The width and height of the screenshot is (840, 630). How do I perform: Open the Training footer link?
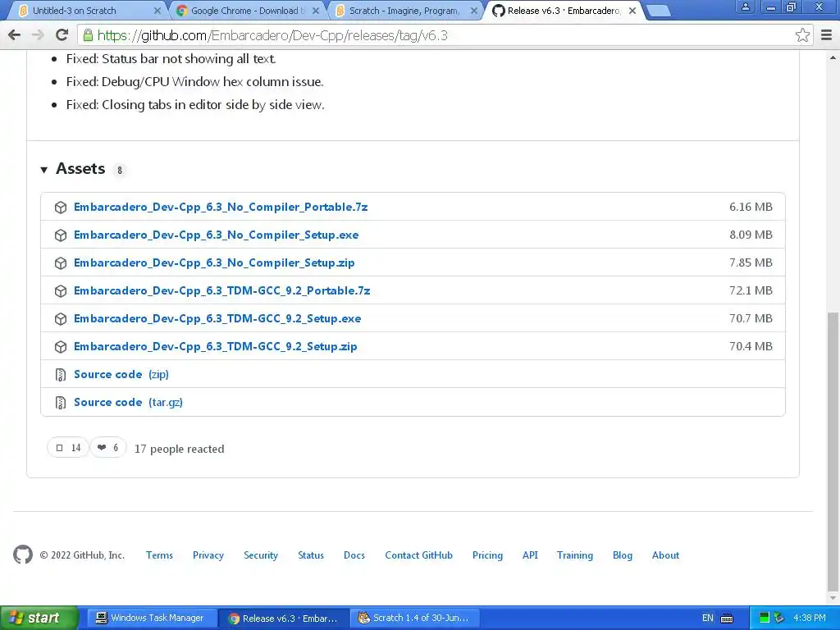pos(575,555)
